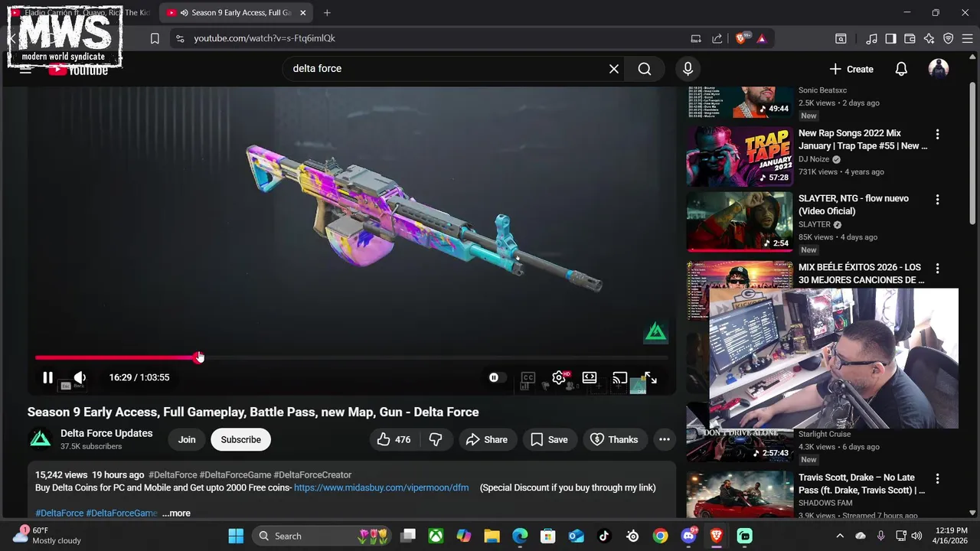Go to the YouTube home logo

79,70
